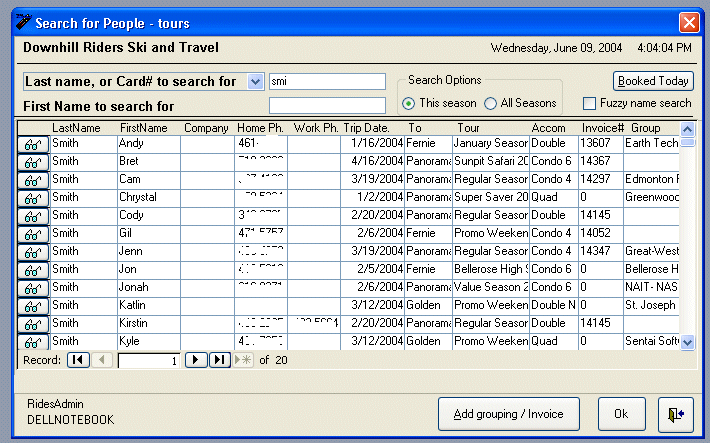
Task: Click the Group column header
Action: click(x=646, y=128)
